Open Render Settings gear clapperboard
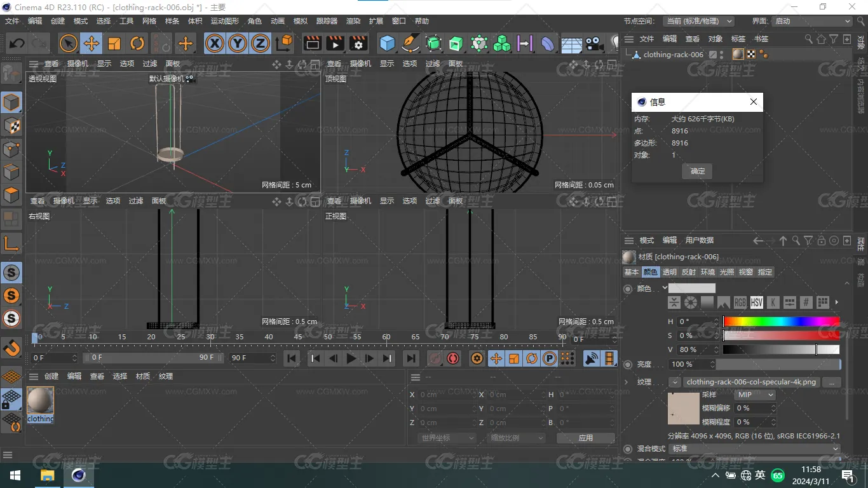Image resolution: width=868 pixels, height=488 pixels. coord(358,43)
